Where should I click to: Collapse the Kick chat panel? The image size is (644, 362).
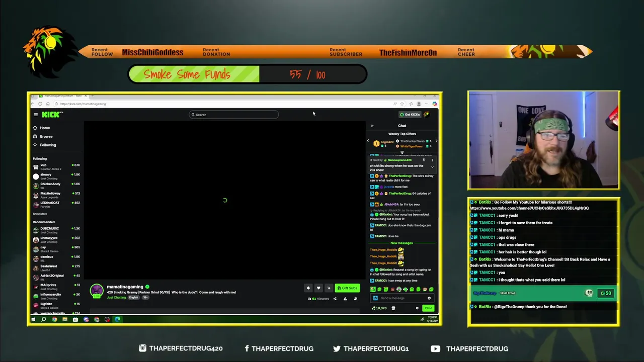372,126
